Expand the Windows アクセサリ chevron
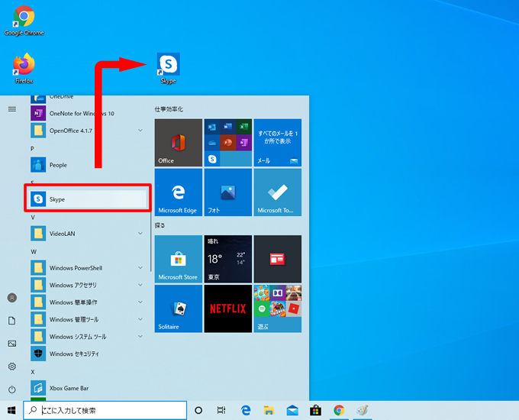Image resolution: width=519 pixels, height=420 pixels. pos(140,285)
